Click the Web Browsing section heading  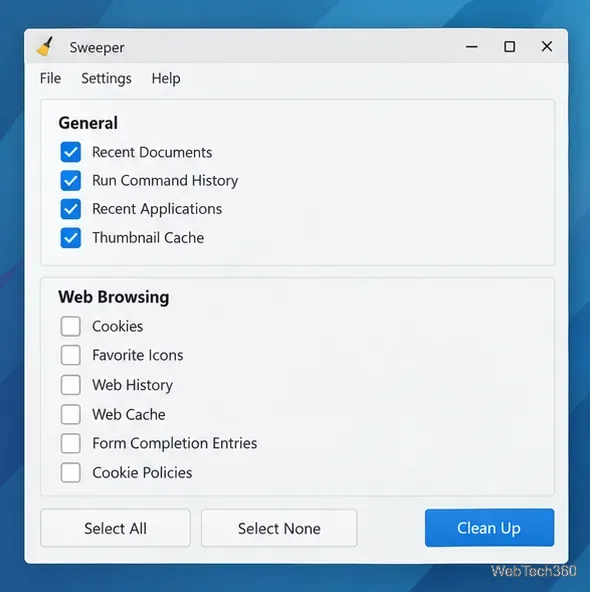pos(114,297)
